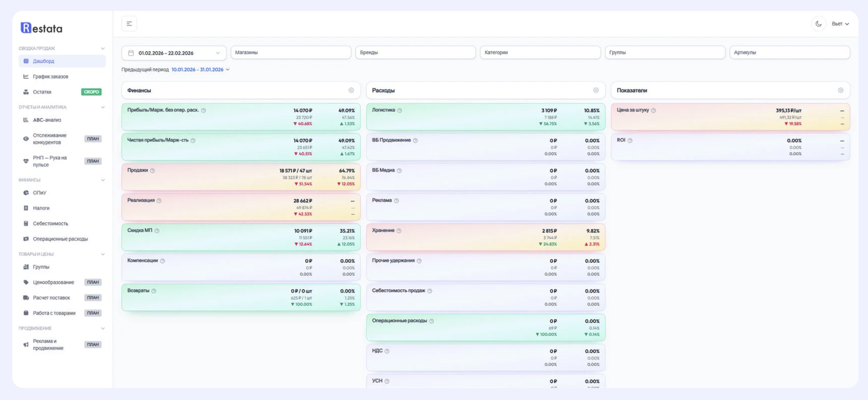Collapse the Сводка продаж sidebar section

103,49
